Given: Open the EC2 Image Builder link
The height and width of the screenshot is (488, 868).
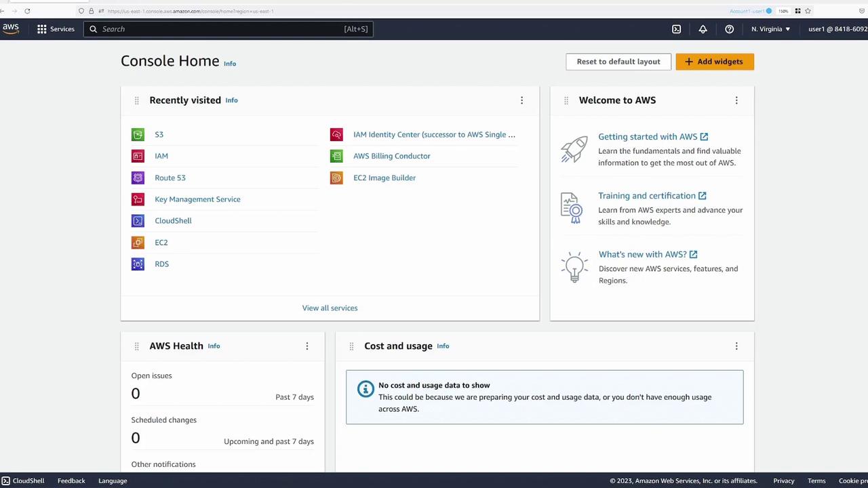Looking at the screenshot, I should point(384,178).
